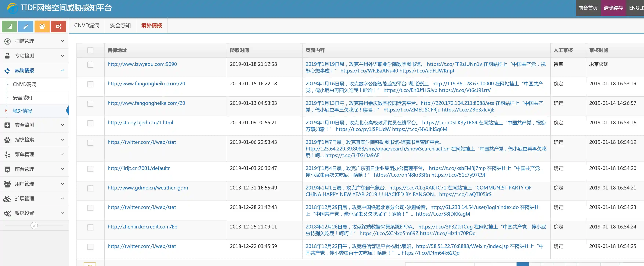Toggle the select-all checkbox in table header

(x=90, y=50)
